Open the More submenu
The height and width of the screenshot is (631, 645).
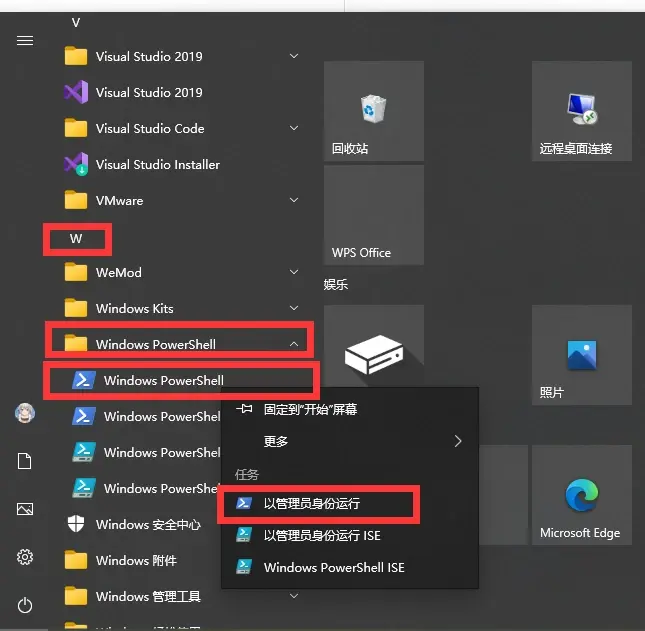tap(348, 441)
